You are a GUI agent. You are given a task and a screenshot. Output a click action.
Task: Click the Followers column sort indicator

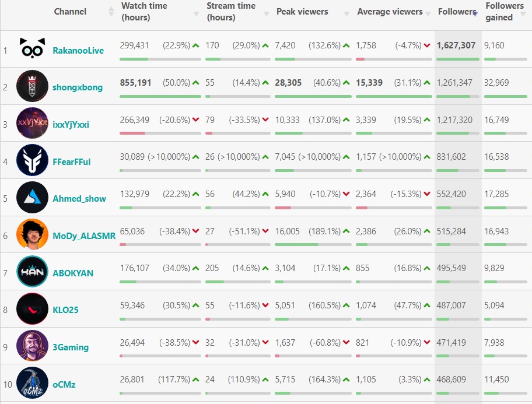[475, 13]
